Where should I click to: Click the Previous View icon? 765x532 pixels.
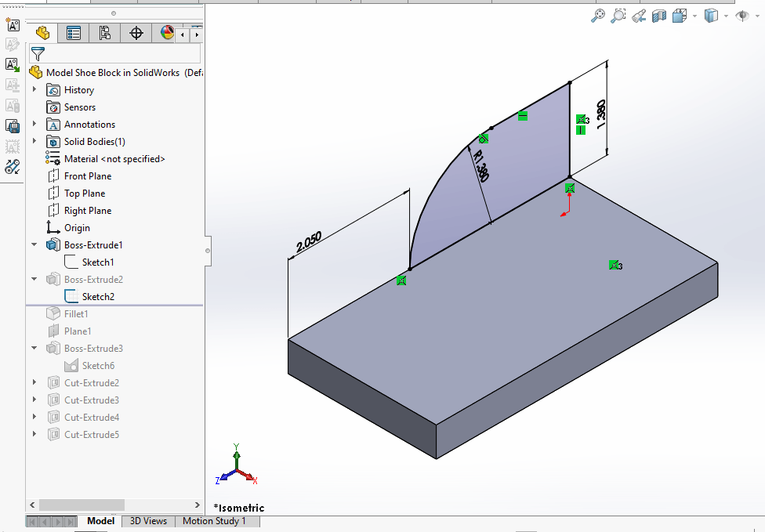click(639, 16)
